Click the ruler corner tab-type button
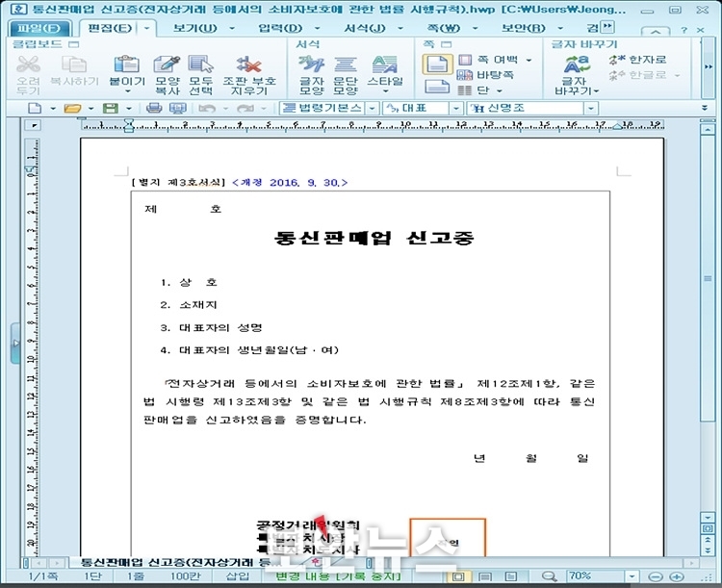The image size is (722, 588). pyautogui.click(x=34, y=125)
